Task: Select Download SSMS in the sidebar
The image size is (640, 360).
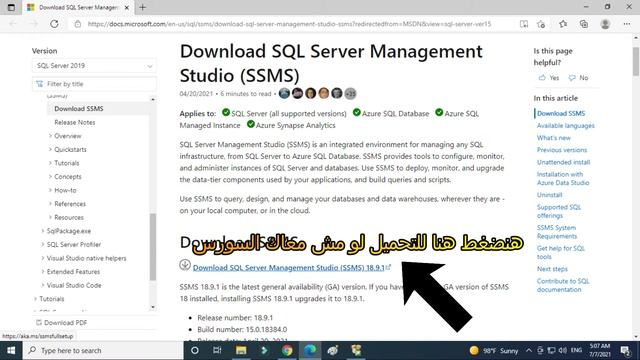Action: pos(79,109)
